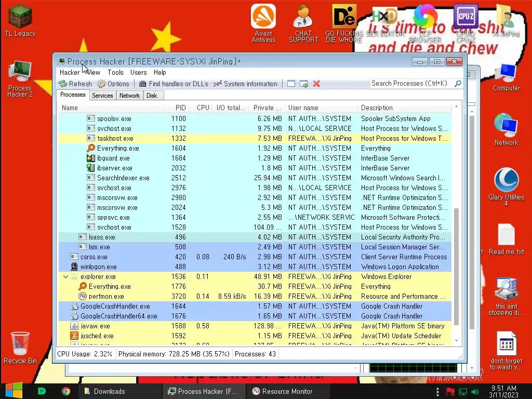
Task: Open Find handles or DLLs
Action: [x=174, y=84]
